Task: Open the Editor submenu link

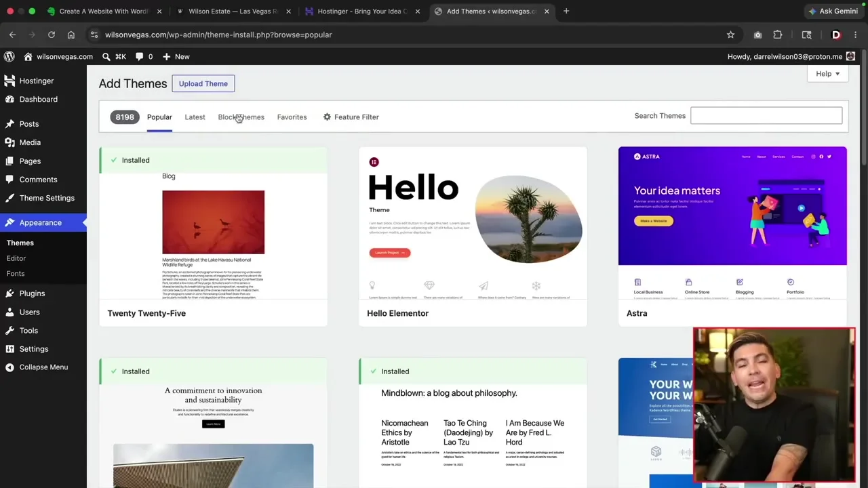Action: [x=16, y=258]
